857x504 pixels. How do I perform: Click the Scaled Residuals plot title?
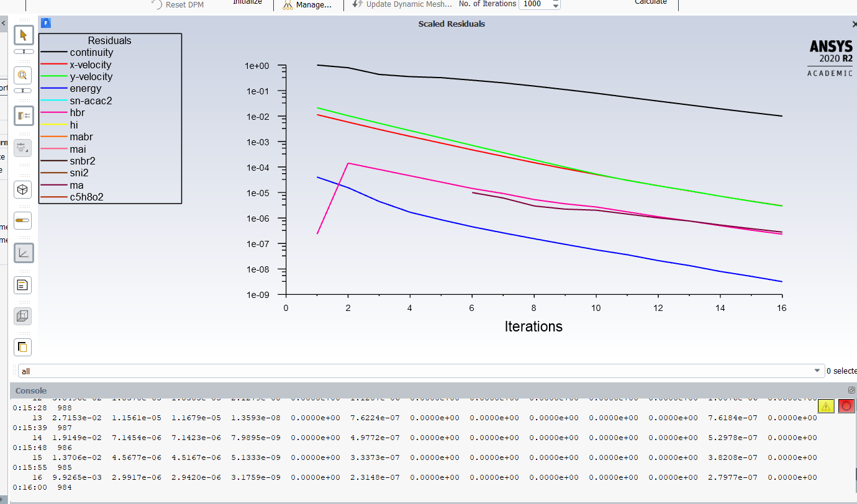451,24
